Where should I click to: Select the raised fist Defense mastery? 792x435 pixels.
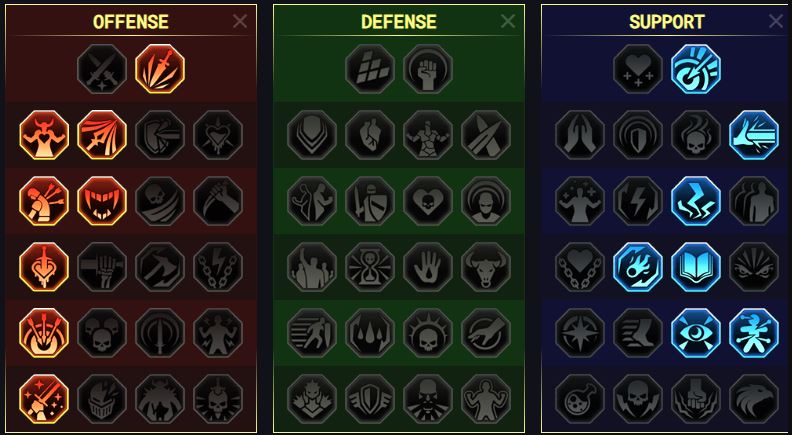pos(428,69)
